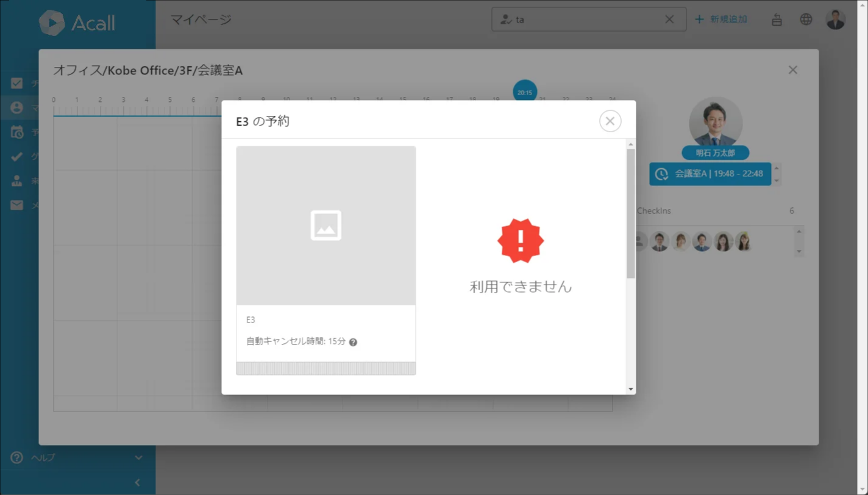Click the Acall logo
Viewport: 868px width, 495px height.
point(77,23)
